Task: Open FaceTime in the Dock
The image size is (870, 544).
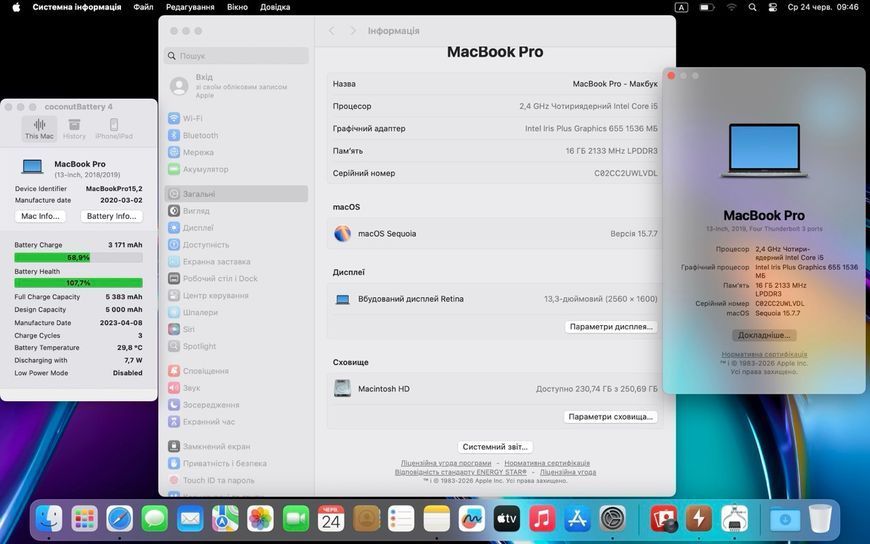Action: (296, 520)
